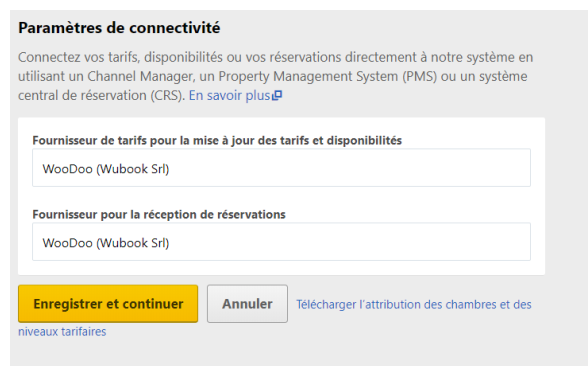Image resolution: width=588 pixels, height=366 pixels.
Task: Click external-link icon beside En savoir plus
Action: [x=277, y=96]
